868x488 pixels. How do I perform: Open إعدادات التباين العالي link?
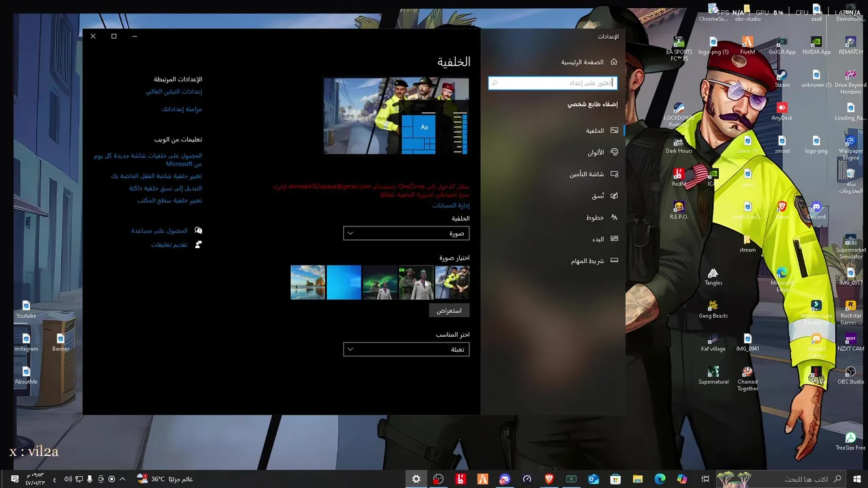click(x=174, y=91)
